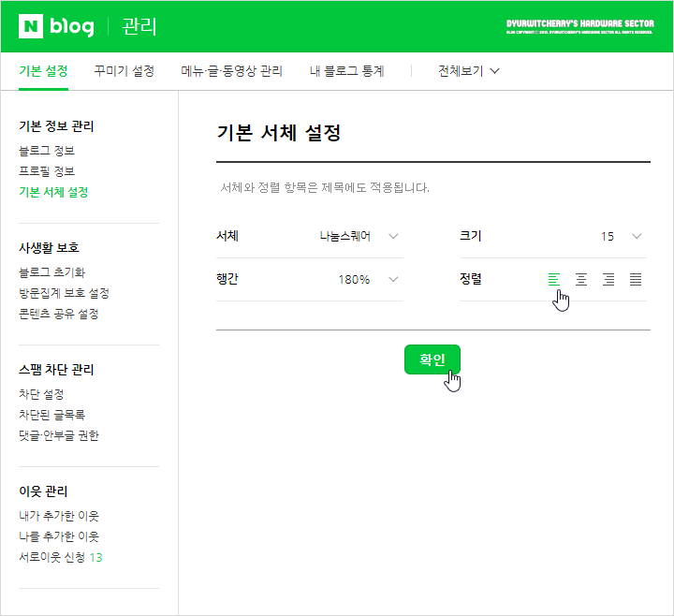674x616 pixels.
Task: Open 방문집계 보호 설정 link
Action: click(x=64, y=293)
